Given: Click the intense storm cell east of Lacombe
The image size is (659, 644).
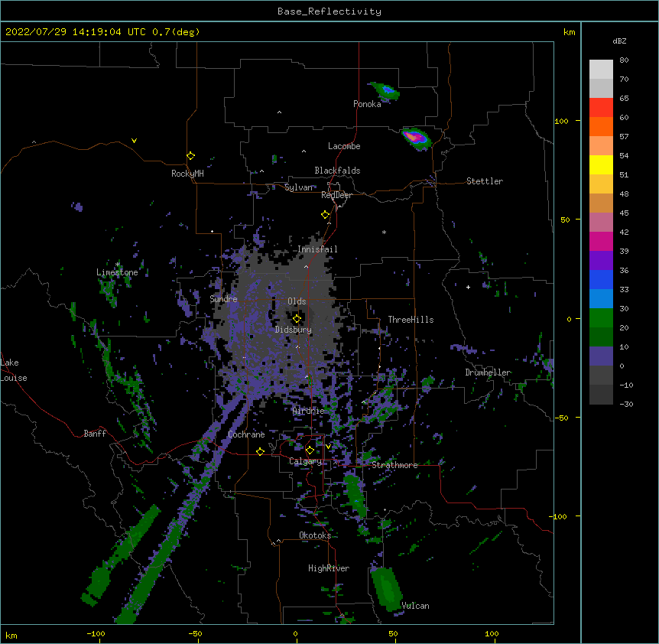Looking at the screenshot, I should coord(416,138).
